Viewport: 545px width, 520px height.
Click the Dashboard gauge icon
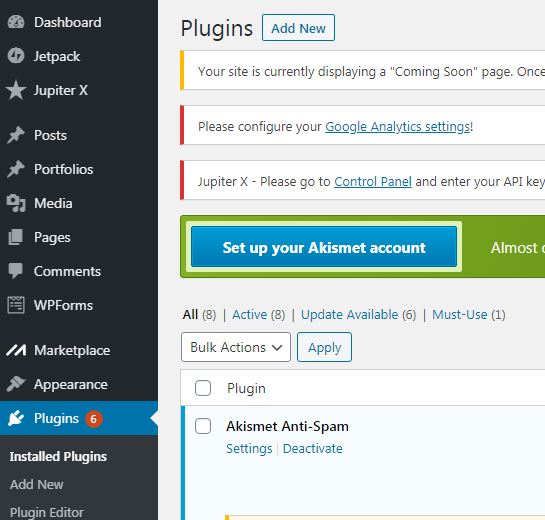[x=16, y=22]
